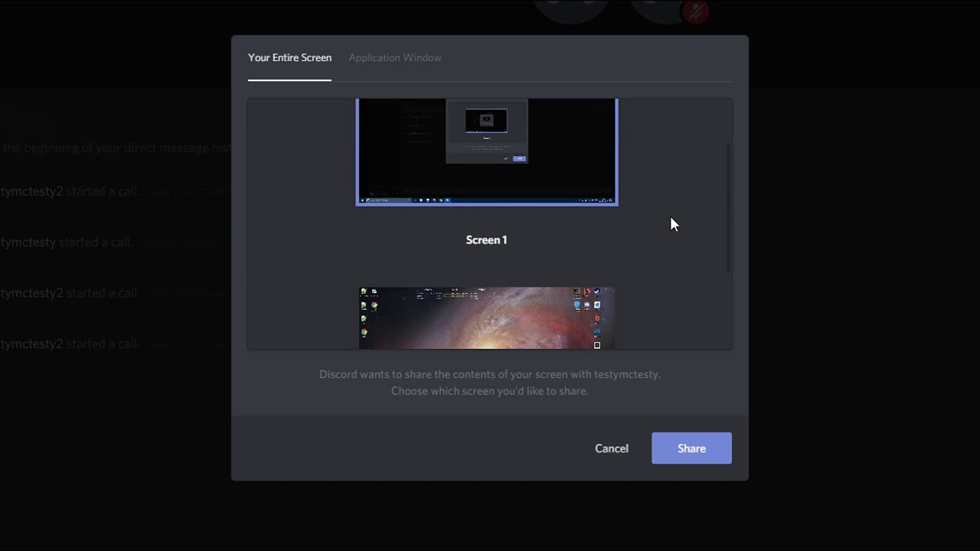The image size is (980, 551).
Task: Click the screen list scrollbar
Action: tap(728, 207)
